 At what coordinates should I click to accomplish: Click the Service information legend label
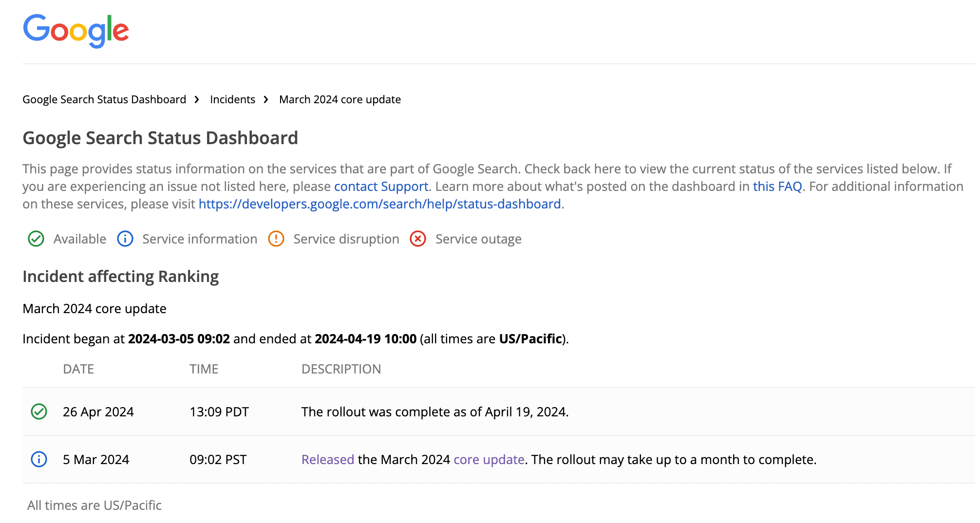coord(200,239)
